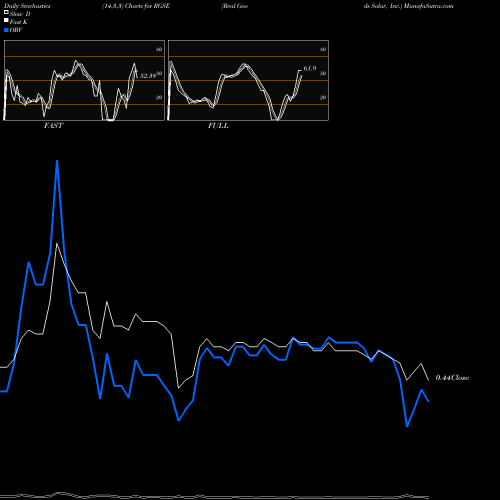
Task: Click the 20 level label in FULL chart
Action: (x=323, y=98)
